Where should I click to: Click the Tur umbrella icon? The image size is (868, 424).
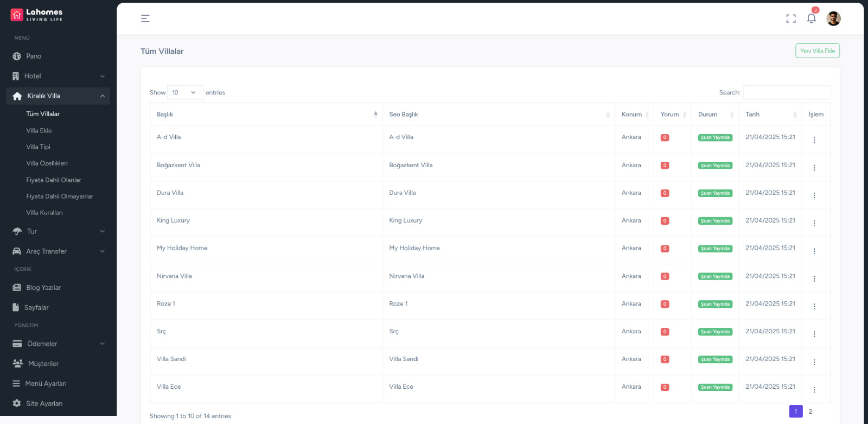tap(17, 231)
